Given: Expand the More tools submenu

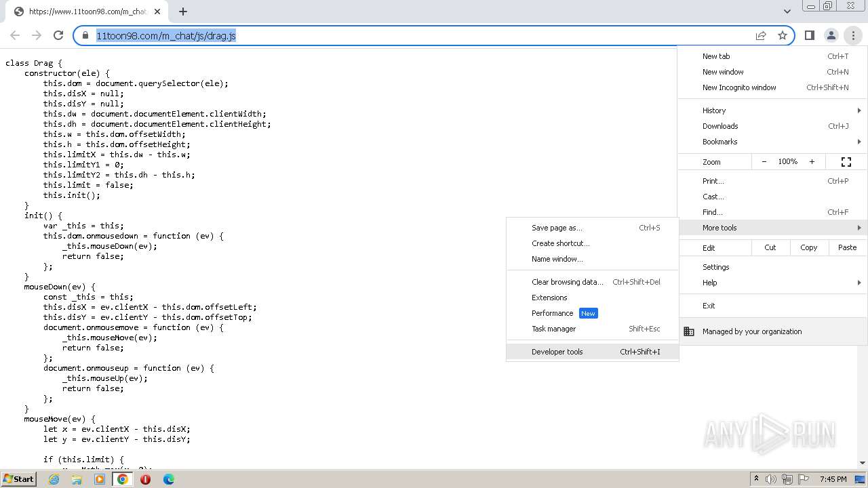Looking at the screenshot, I should tap(772, 228).
